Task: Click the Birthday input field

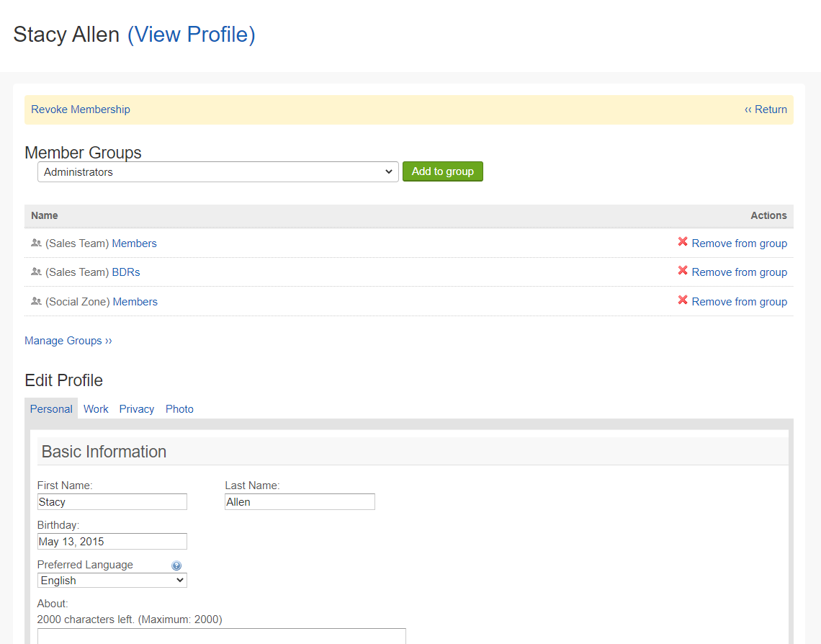Action: tap(112, 541)
